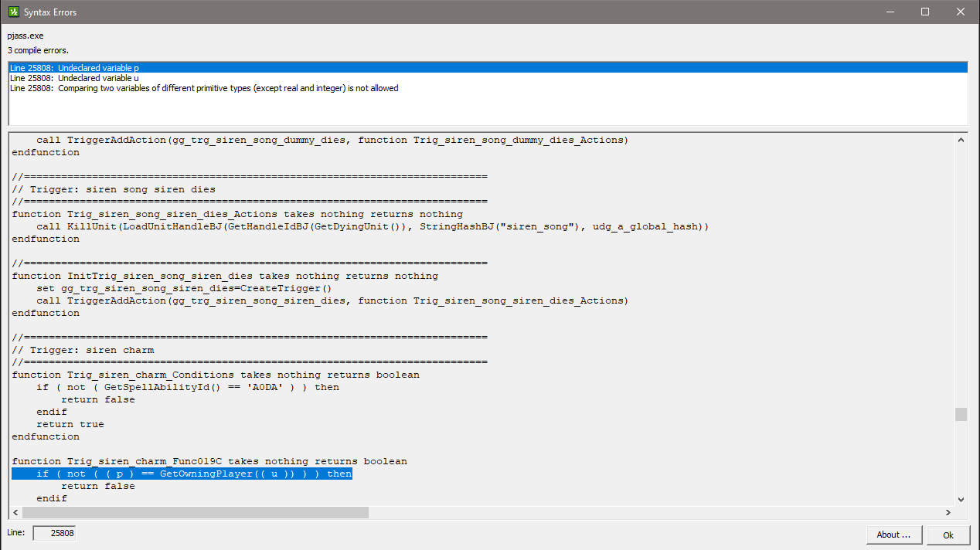Click 'function Trig_siren_charm_Conditions' line
The width and height of the screenshot is (980, 550).
216,375
